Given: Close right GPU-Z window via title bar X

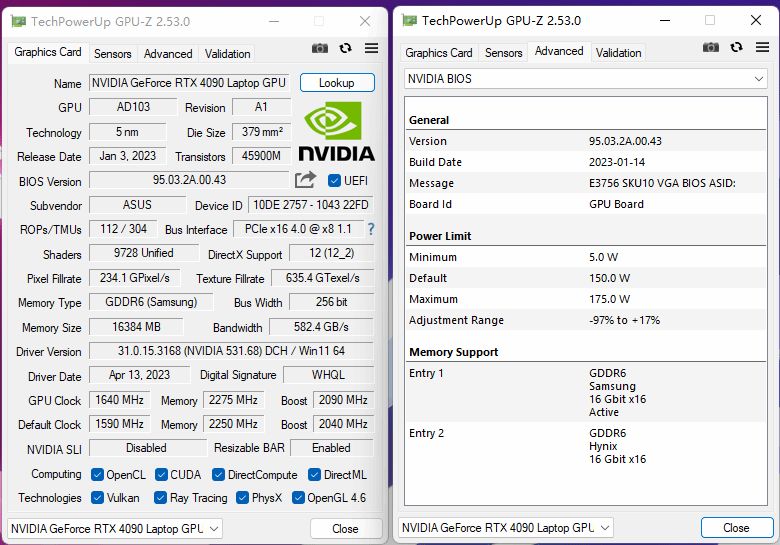Looking at the screenshot, I should [756, 20].
